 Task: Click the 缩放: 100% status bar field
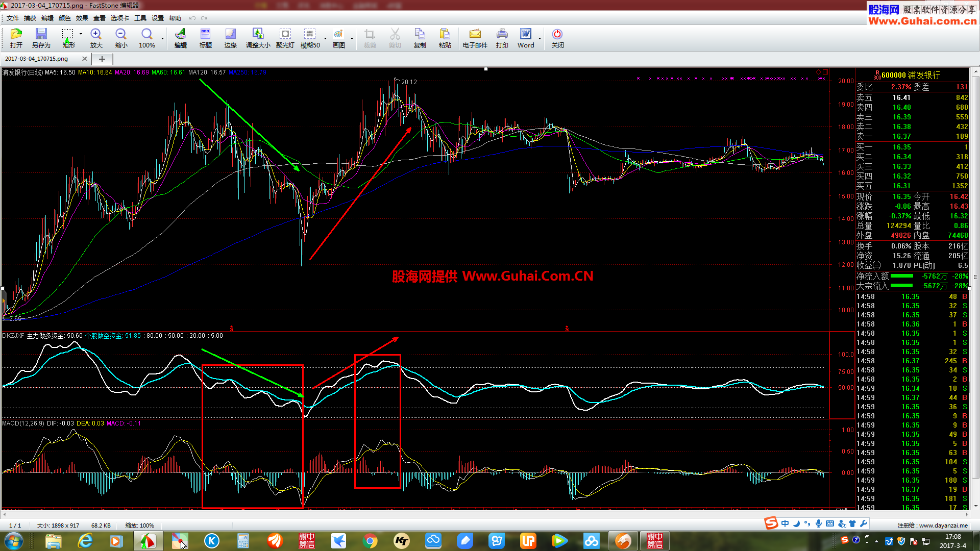pyautogui.click(x=140, y=525)
